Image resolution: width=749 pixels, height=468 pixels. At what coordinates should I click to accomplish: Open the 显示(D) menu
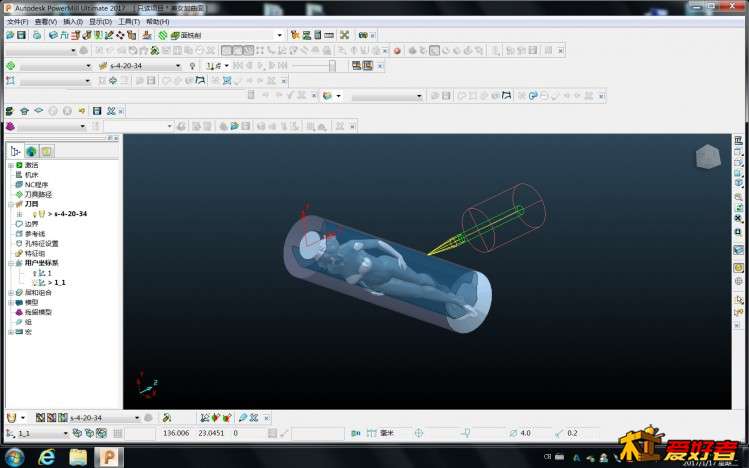(100, 21)
